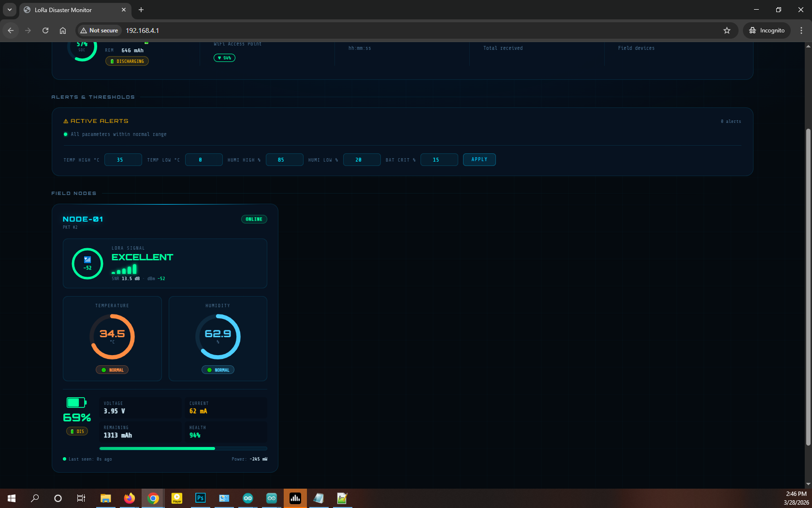This screenshot has height=508, width=812.
Task: Open File Explorer from the taskbar
Action: click(x=106, y=498)
